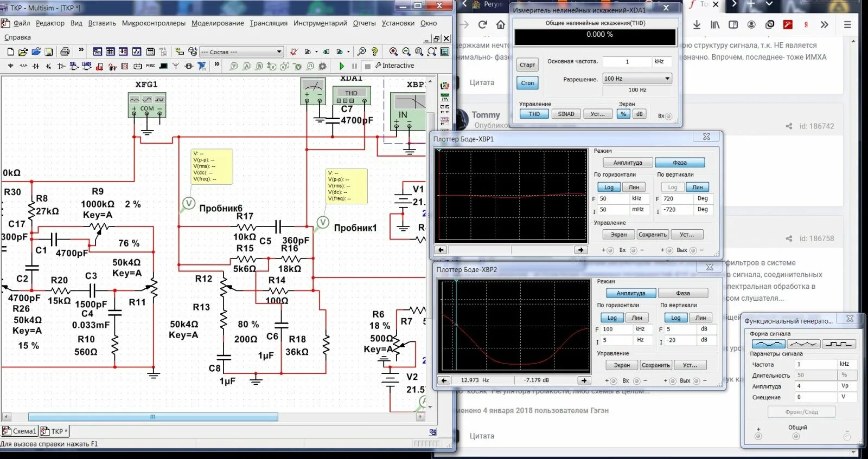
Task: Click the Multisim horizontal scrollbar thumb
Action: pos(153,417)
